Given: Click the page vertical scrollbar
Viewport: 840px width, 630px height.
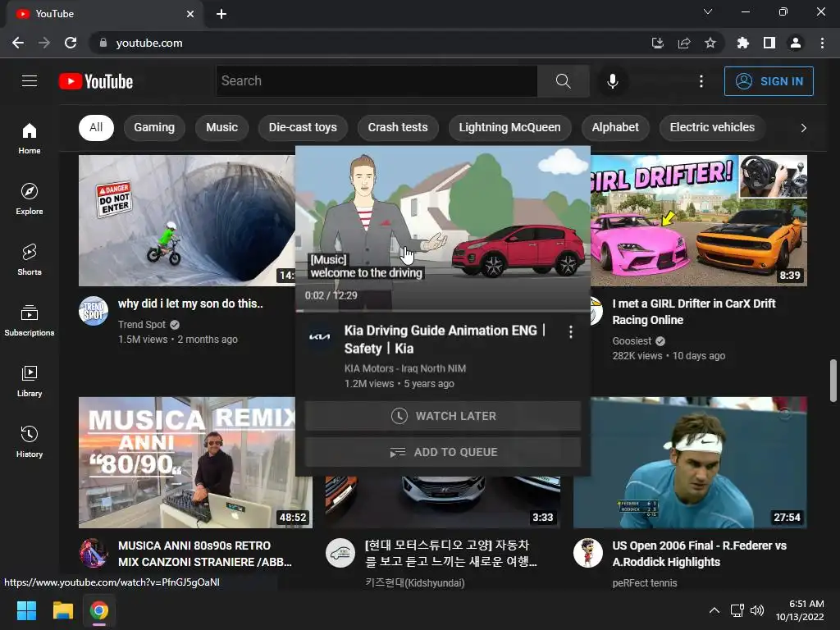Looking at the screenshot, I should point(833,381).
